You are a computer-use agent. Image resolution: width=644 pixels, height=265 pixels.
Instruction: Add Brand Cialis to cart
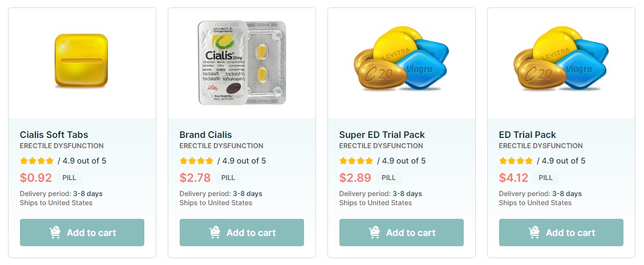point(242,233)
